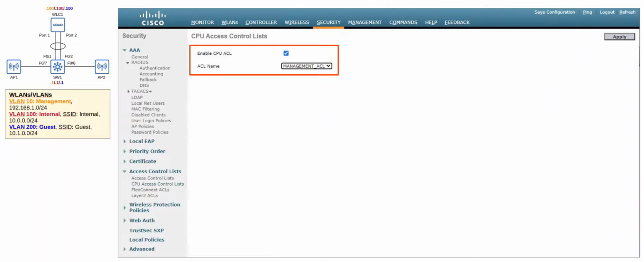Image resolution: width=644 pixels, height=262 pixels.
Task: Click the AP2 access point icon
Action: coord(102,67)
